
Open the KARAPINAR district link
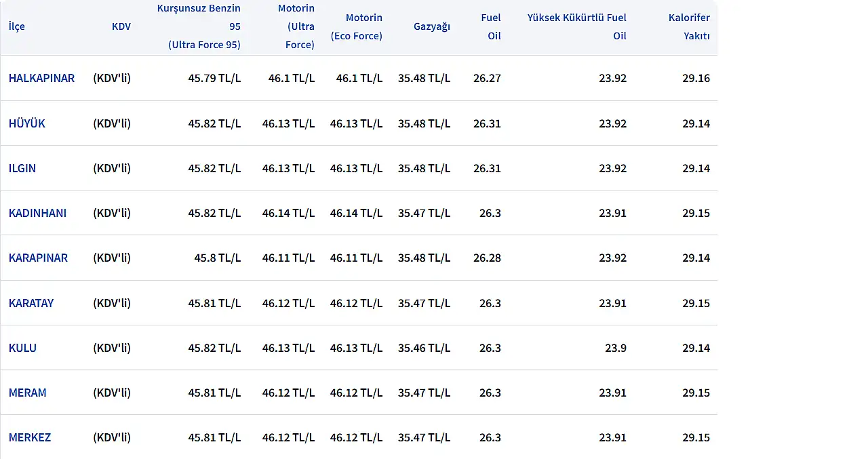tap(38, 258)
